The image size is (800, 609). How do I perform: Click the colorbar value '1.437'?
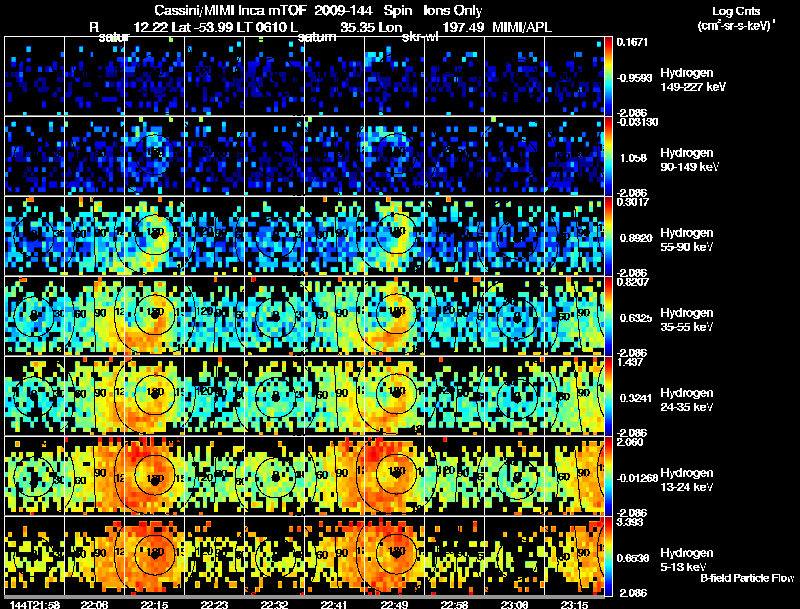pyautogui.click(x=630, y=362)
